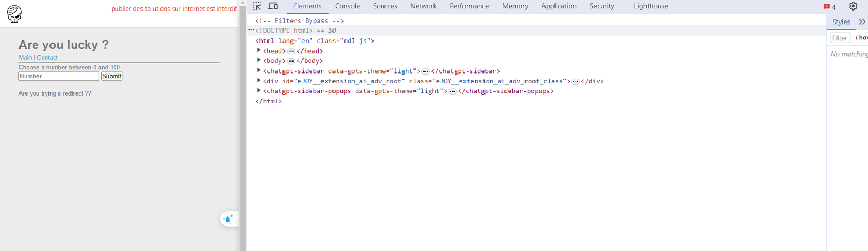Open the Performance tab
The image size is (868, 251).
[469, 6]
